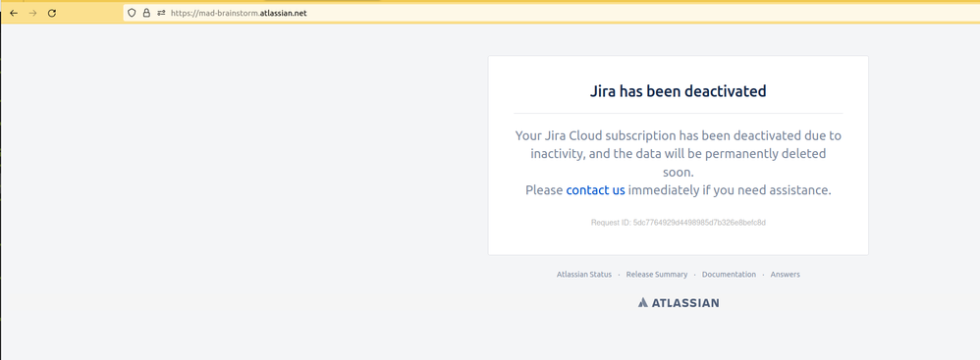Follow the 'contact us' link

coord(595,190)
